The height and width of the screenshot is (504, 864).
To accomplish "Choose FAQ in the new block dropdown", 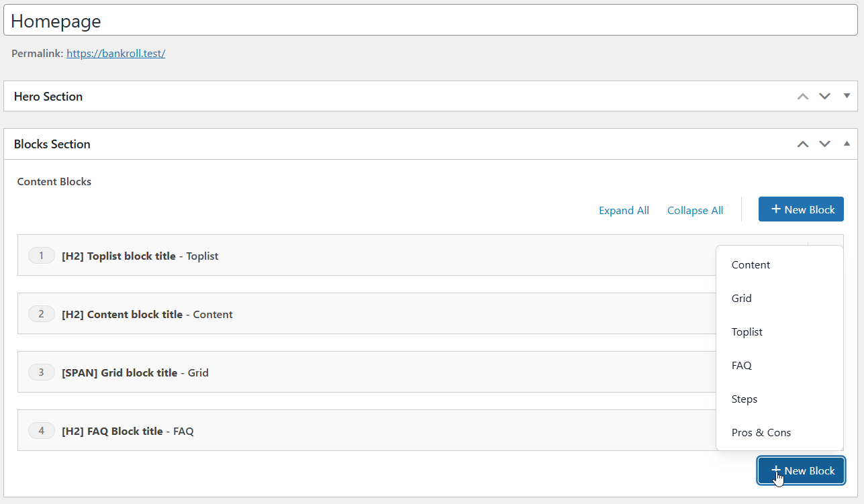I will click(x=741, y=365).
